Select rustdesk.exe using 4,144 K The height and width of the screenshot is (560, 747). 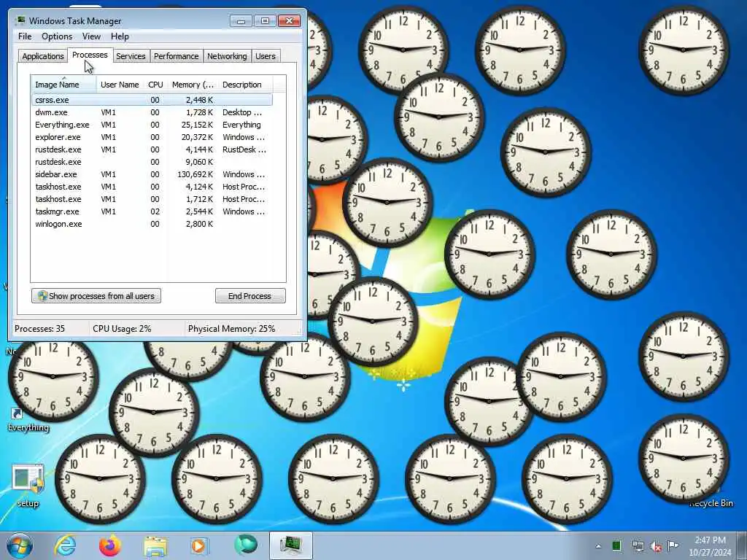pyautogui.click(x=152, y=149)
